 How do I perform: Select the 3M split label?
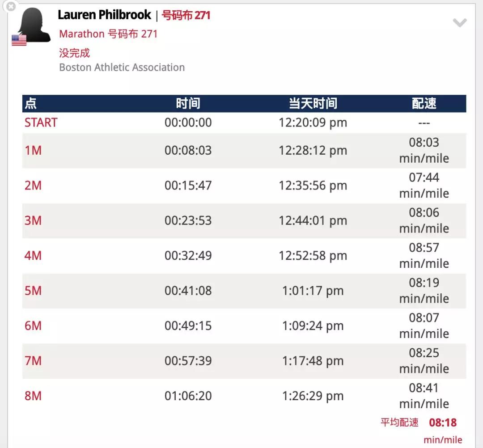point(33,220)
